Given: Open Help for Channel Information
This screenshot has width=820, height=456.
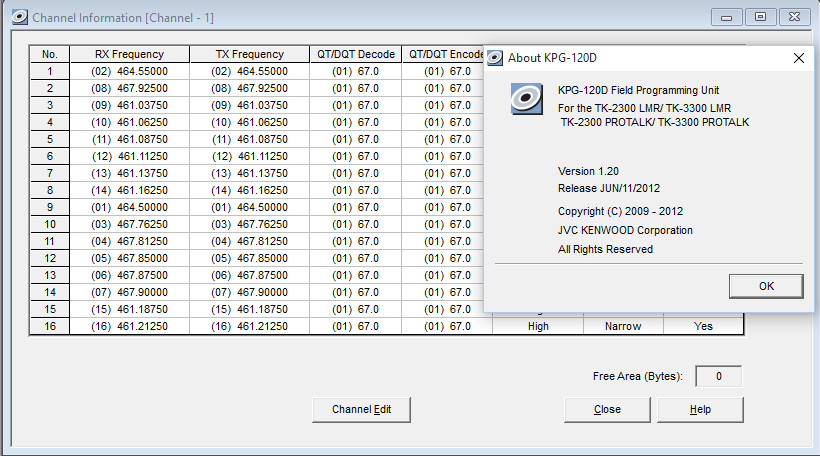Looking at the screenshot, I should pos(700,409).
